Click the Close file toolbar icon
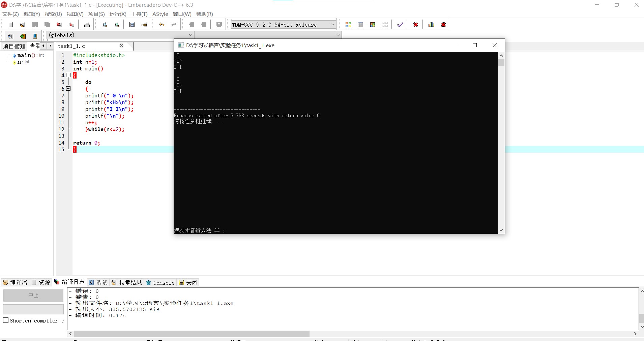 click(59, 25)
